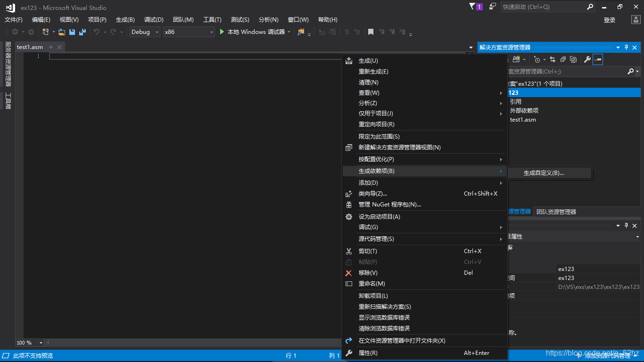Open the x86 platform dropdown
The image size is (644, 362).
click(x=189, y=32)
